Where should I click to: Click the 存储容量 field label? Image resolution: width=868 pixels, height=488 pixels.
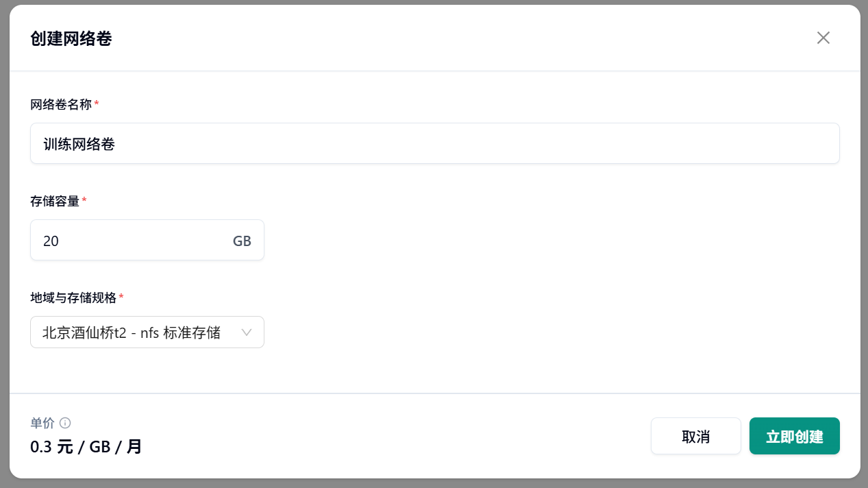click(x=55, y=201)
